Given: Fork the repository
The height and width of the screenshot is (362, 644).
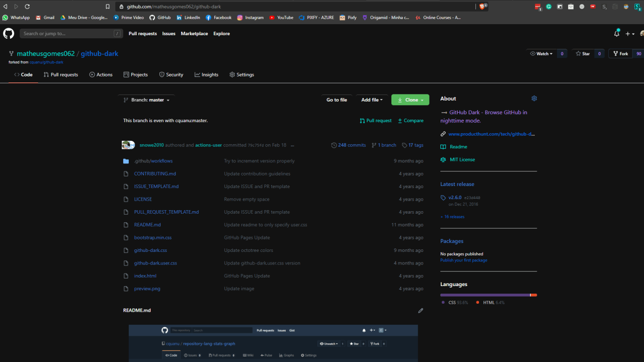Looking at the screenshot, I should [x=620, y=54].
